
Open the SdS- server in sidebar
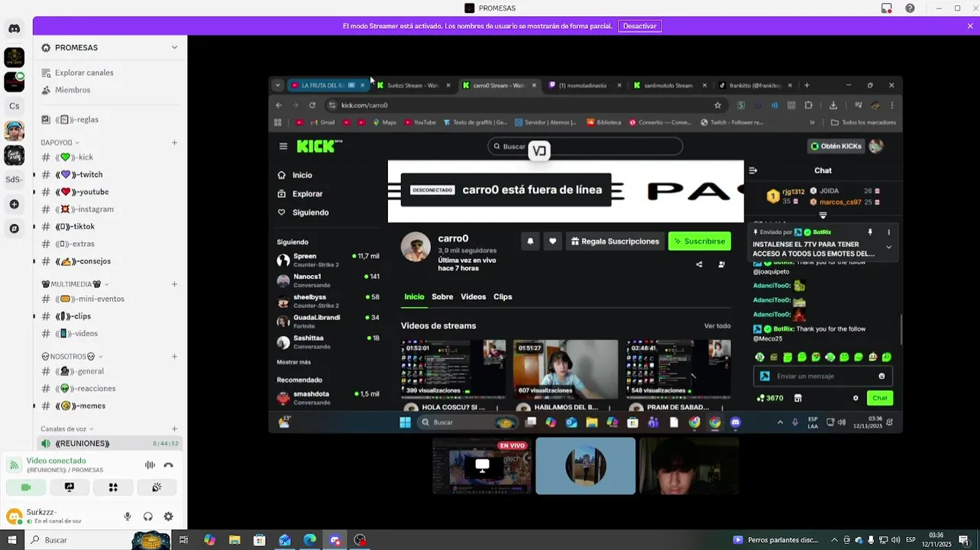pos(14,180)
